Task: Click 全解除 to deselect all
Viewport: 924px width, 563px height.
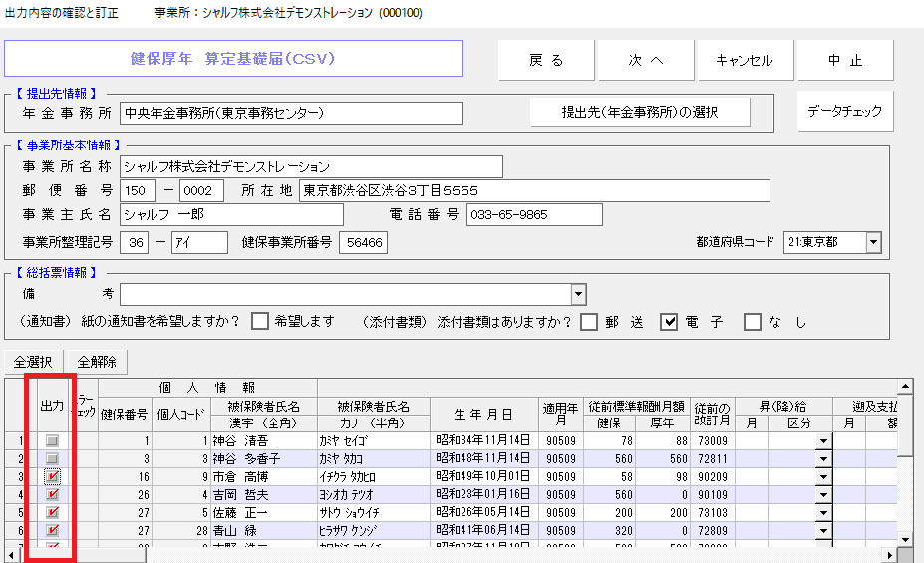Action: coord(96,362)
